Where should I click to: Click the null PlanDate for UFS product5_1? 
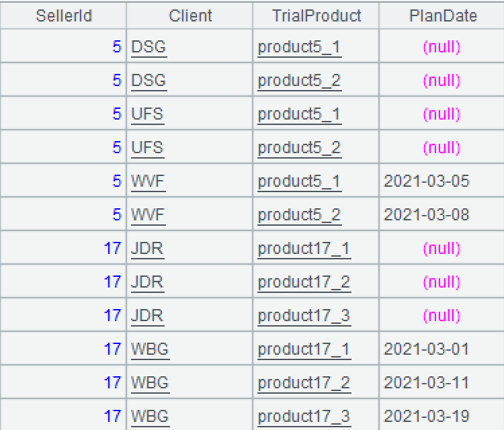click(x=442, y=114)
